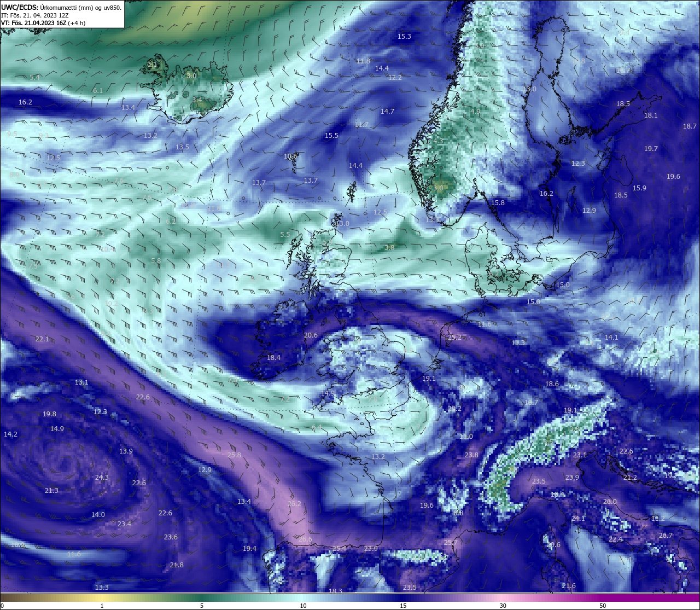Select the 19.7 map value
Viewport: 700px width, 610px height.
pyautogui.click(x=651, y=149)
